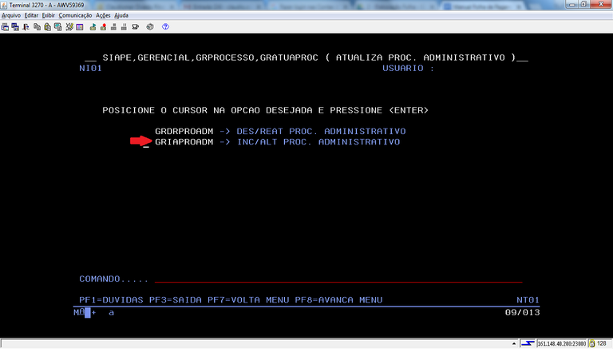The image size is (613, 364).
Task: Click the pause macro toolbar icon
Action: (124, 27)
